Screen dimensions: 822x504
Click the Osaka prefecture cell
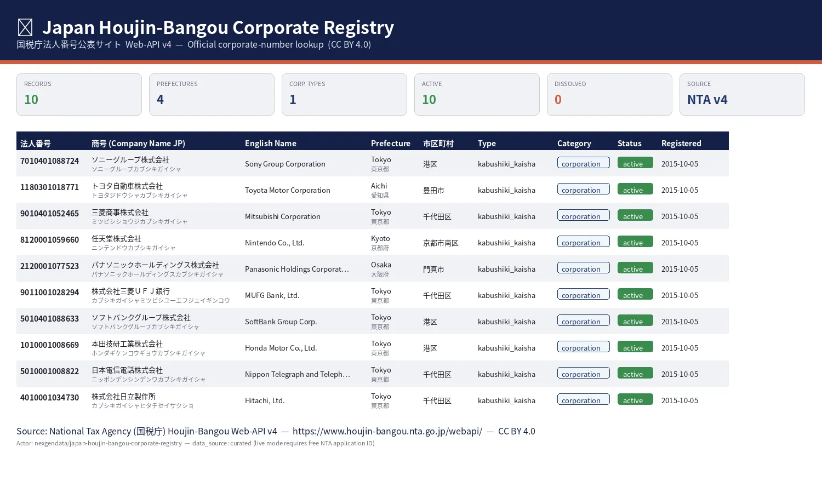[x=381, y=269]
